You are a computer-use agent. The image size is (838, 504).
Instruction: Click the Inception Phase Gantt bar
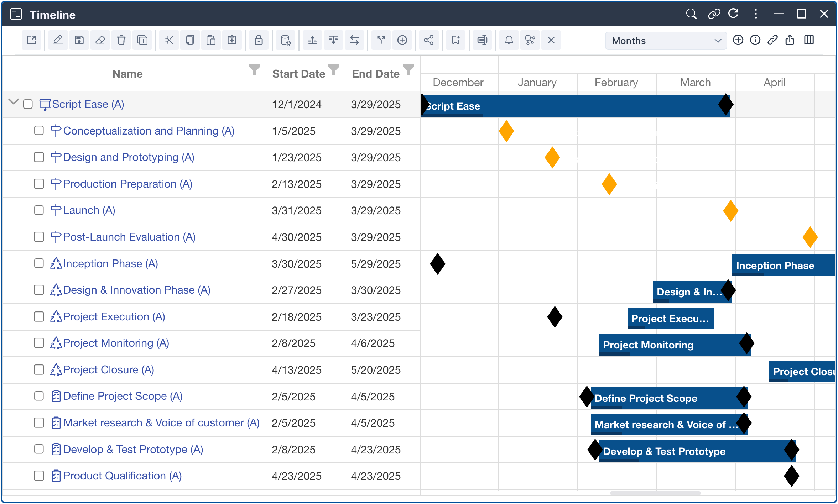point(783,266)
